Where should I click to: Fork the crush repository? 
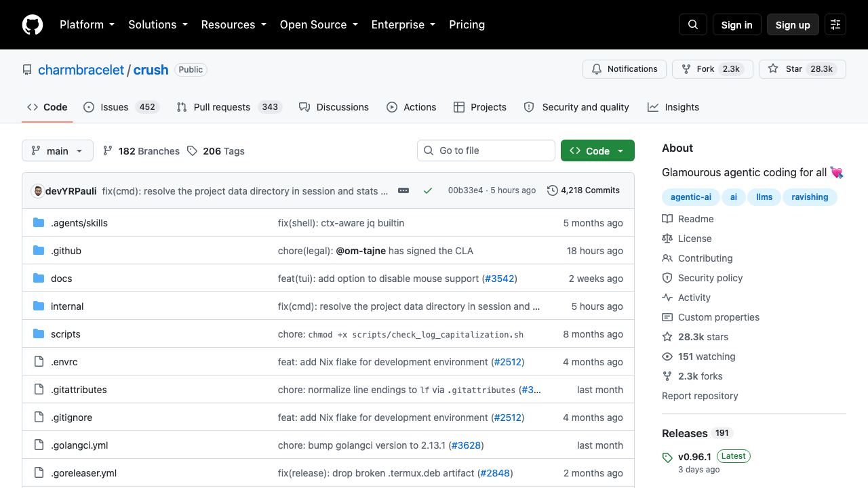[713, 69]
